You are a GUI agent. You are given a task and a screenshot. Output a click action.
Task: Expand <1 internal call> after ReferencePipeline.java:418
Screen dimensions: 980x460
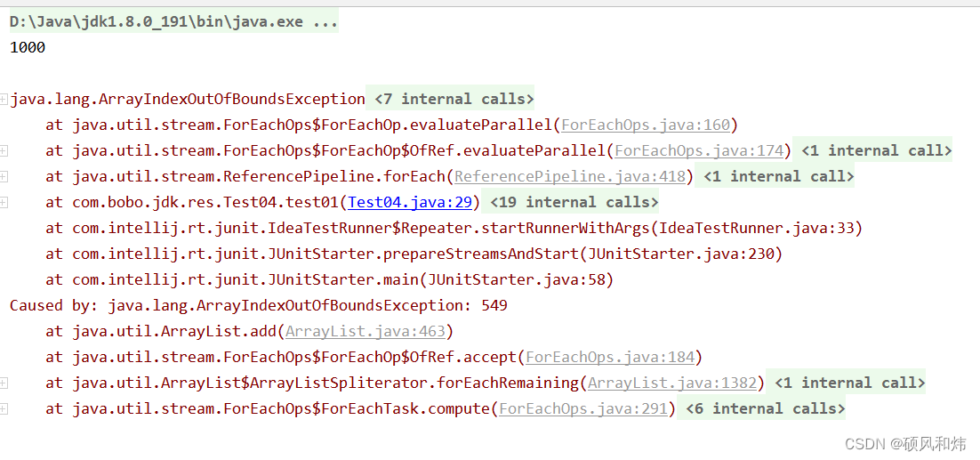click(778, 177)
